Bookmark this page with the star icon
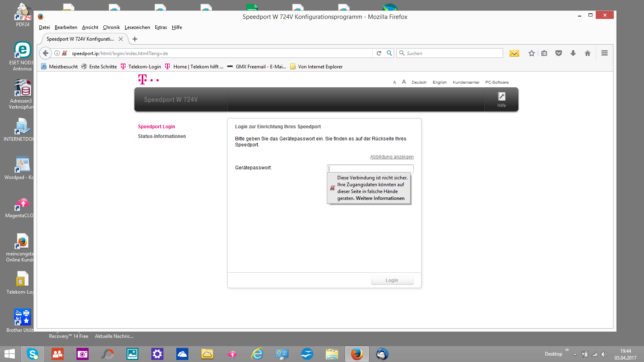Viewport: 644px width, 362px height. [x=532, y=53]
